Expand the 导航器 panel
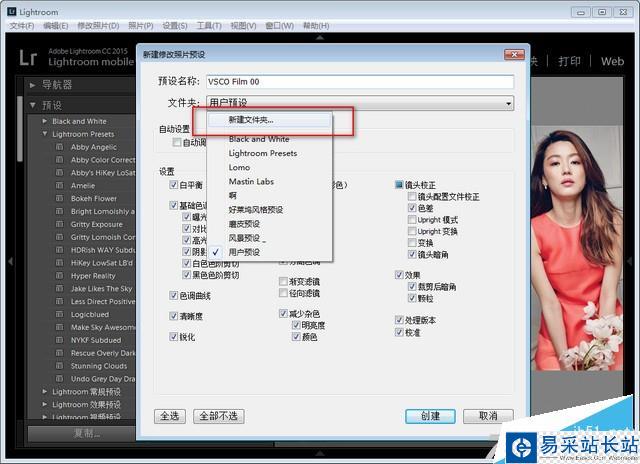This screenshot has width=640, height=464. [32, 85]
